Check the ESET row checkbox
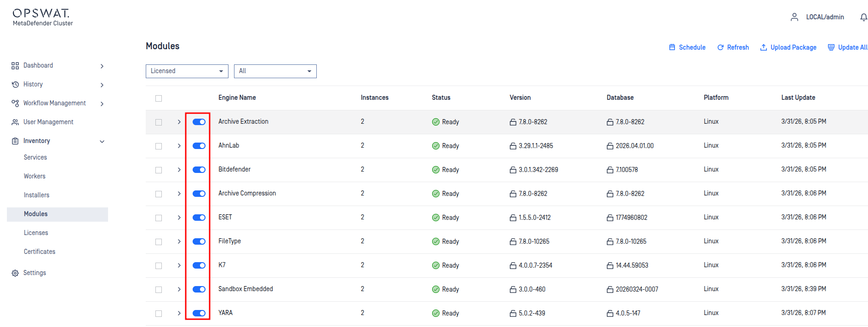Screen dimensions: 868x327 click(159, 218)
